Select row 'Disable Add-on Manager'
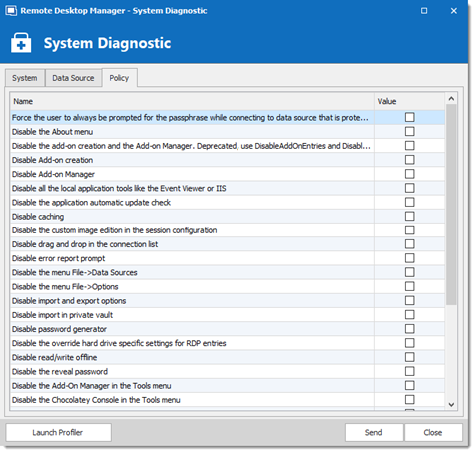476x453 pixels. point(228,174)
